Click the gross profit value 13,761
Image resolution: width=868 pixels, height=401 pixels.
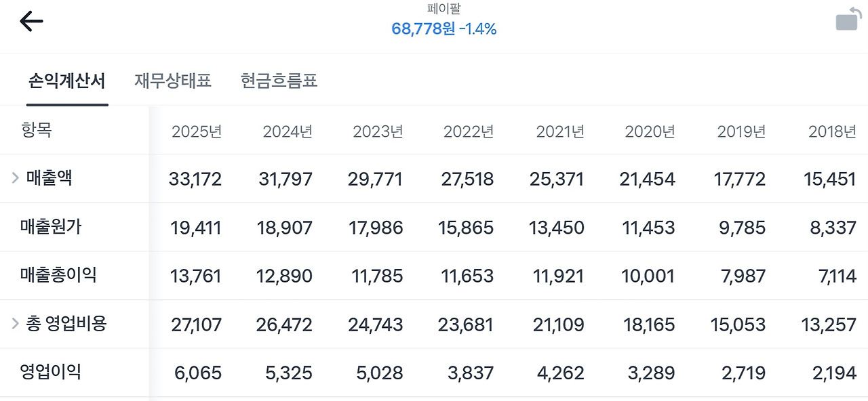[x=194, y=276]
